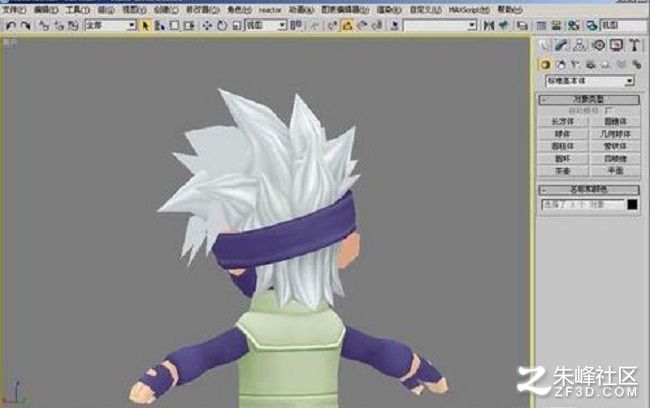This screenshot has height=408, width=650.
Task: Click the 平面 plane button
Action: click(615, 171)
